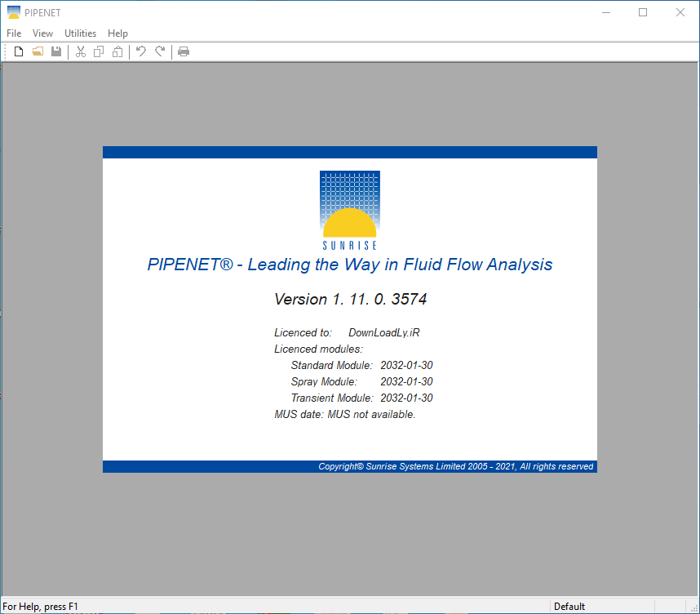Undo the last action
Viewport: 700px width, 614px height.
(x=140, y=51)
